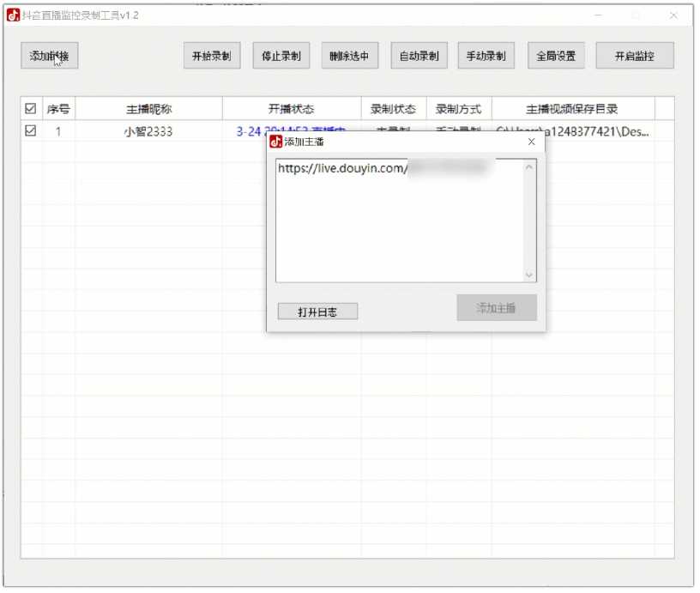This screenshot has width=700, height=593.
Task: Sort by 序号 column header
Action: pos(58,108)
